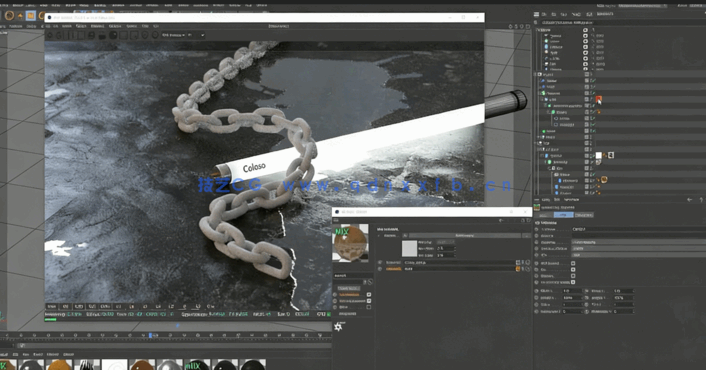
Task: Toggle the last checkbox with the longest attribute label
Action: coord(573,282)
